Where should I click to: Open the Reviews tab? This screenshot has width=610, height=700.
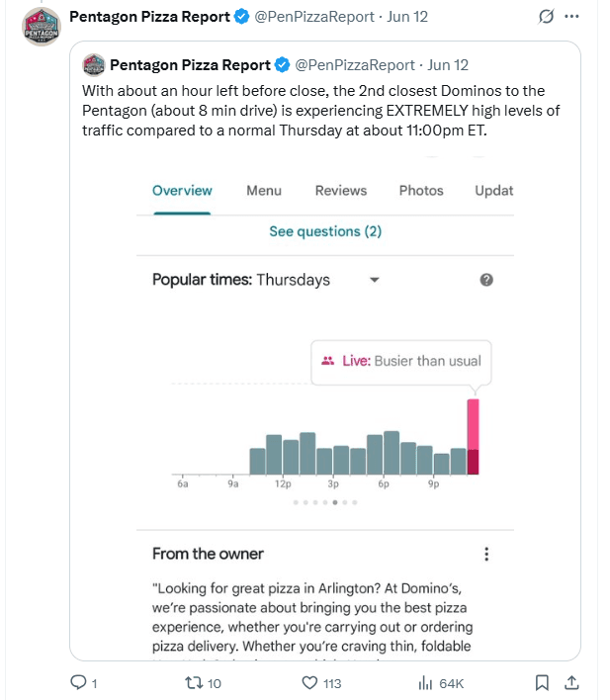tap(341, 191)
